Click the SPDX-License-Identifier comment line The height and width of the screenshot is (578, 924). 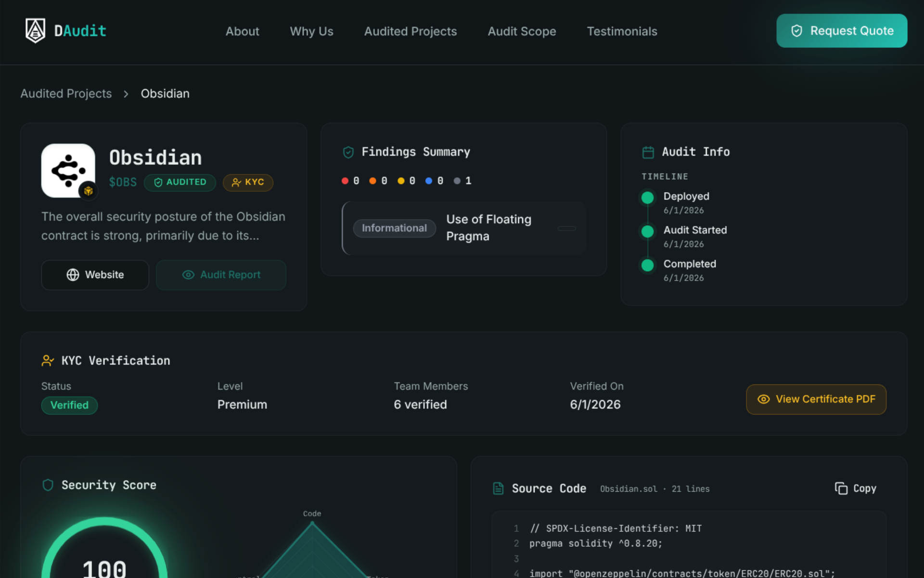tap(616, 529)
